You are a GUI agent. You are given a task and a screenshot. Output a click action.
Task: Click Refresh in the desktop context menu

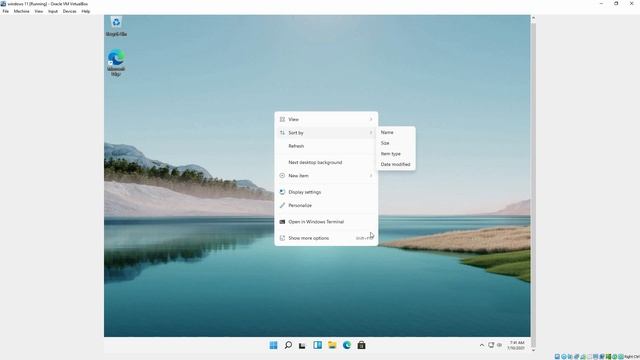click(x=326, y=146)
